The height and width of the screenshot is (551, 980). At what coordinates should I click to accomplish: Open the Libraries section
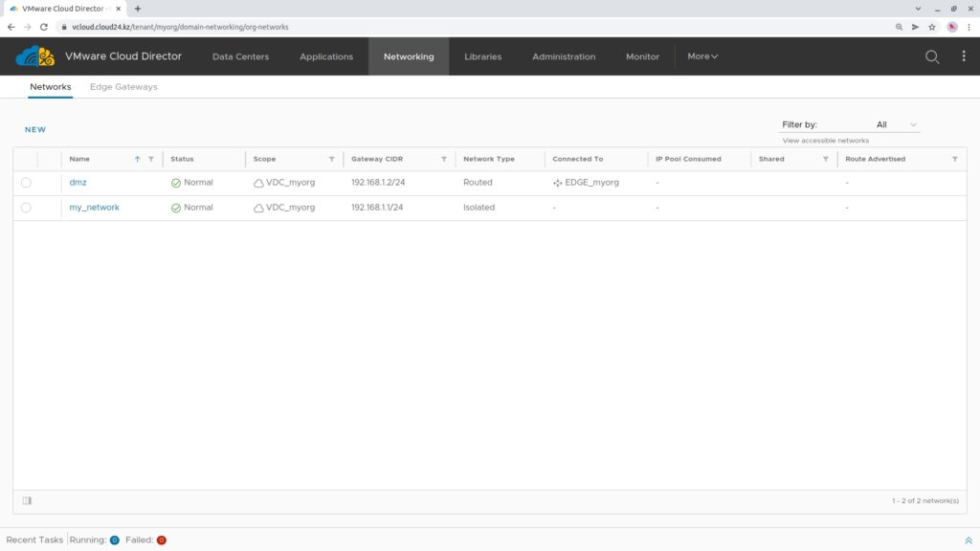coord(482,56)
